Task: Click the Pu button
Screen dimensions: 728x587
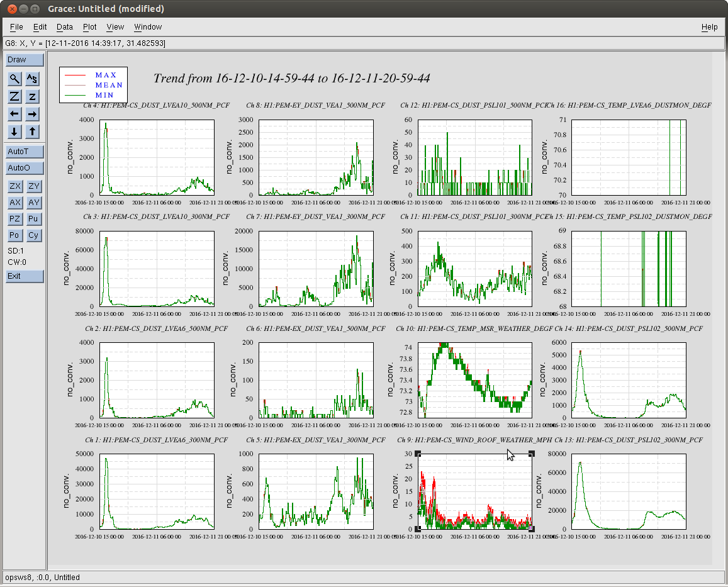Action: pos(33,219)
